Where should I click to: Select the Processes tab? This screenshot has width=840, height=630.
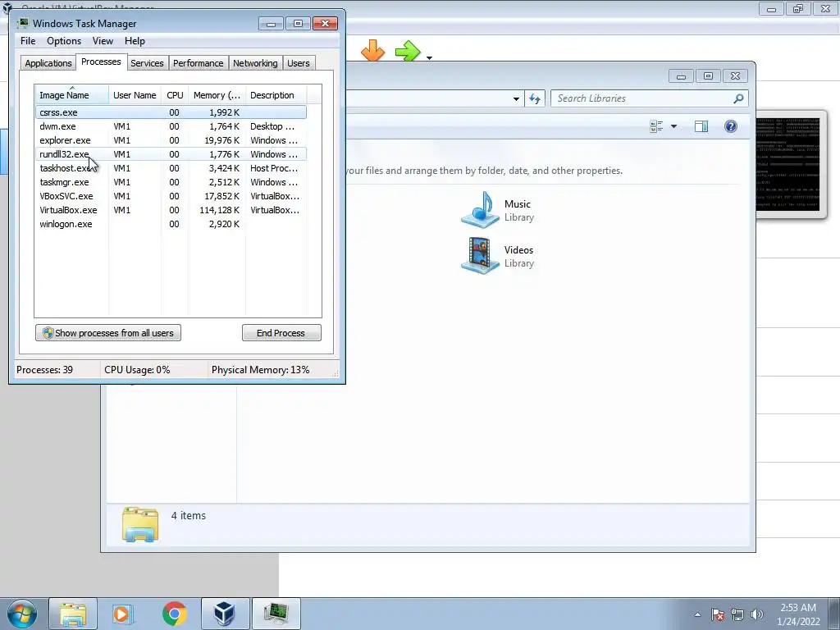[101, 62]
